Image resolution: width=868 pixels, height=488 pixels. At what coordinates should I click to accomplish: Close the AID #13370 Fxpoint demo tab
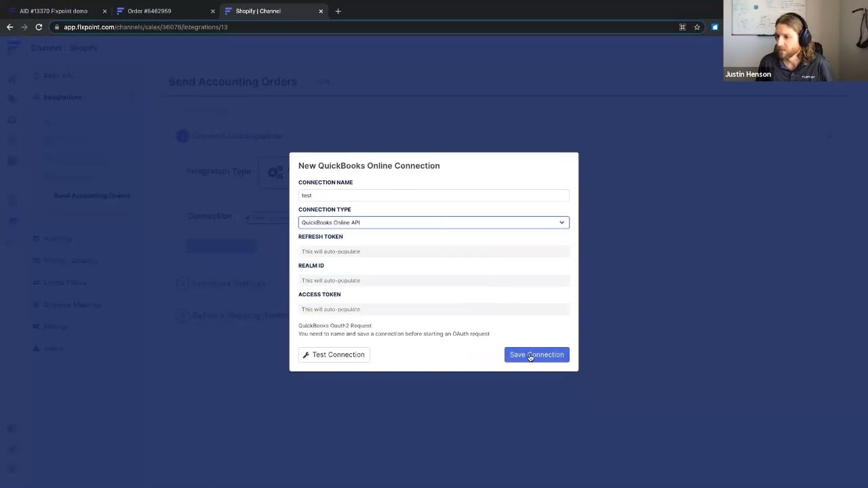[104, 11]
